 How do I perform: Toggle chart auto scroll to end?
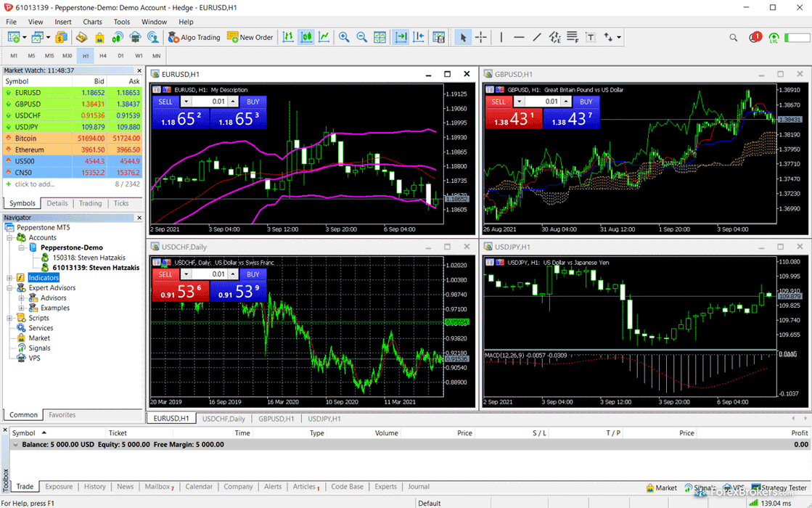(x=401, y=37)
